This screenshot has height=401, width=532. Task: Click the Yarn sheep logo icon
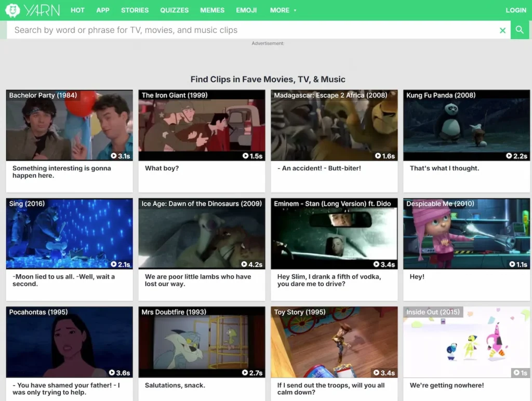(x=12, y=10)
